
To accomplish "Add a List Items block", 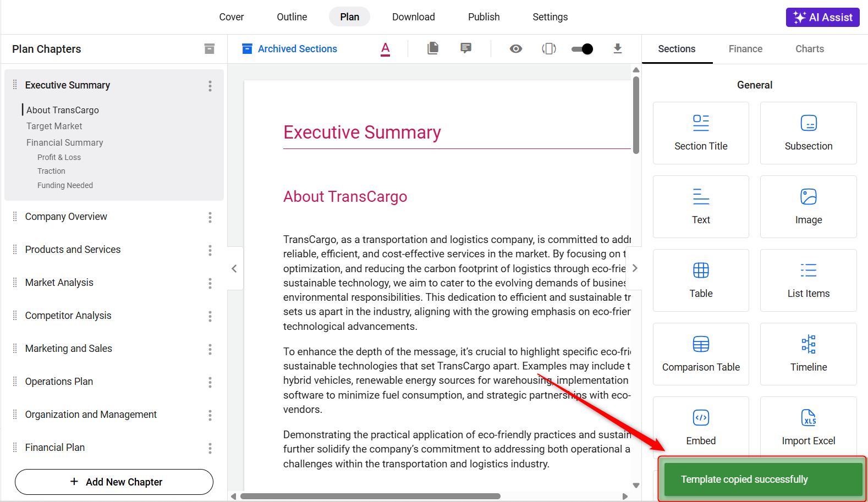I will pos(809,280).
